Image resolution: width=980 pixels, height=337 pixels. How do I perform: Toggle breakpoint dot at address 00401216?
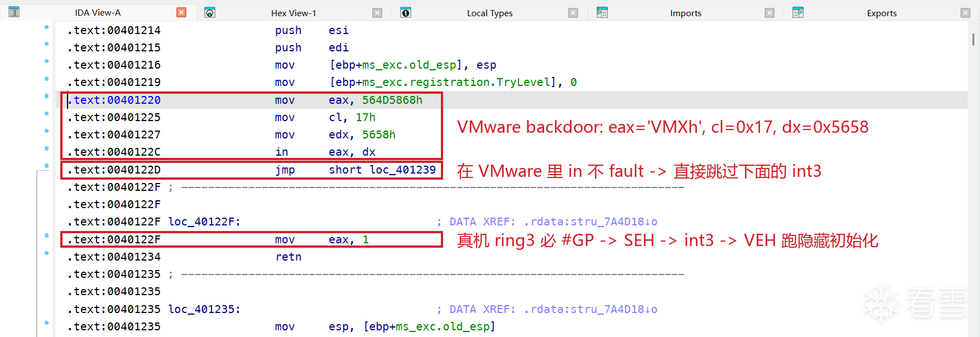click(x=46, y=61)
